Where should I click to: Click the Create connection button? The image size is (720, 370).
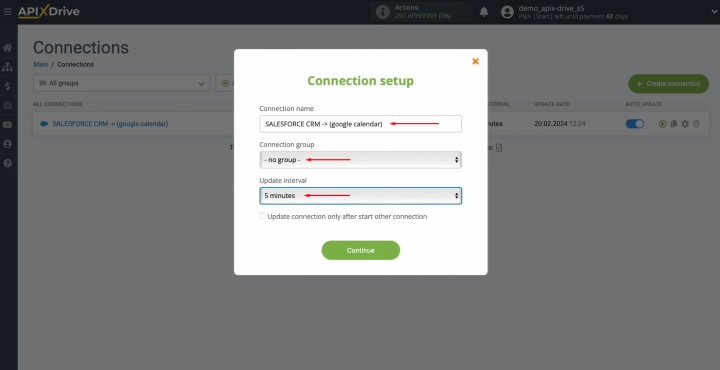pos(669,84)
